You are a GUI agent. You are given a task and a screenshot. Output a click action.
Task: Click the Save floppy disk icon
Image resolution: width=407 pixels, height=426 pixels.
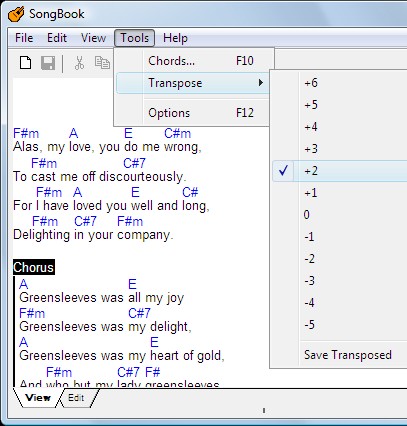tap(48, 63)
